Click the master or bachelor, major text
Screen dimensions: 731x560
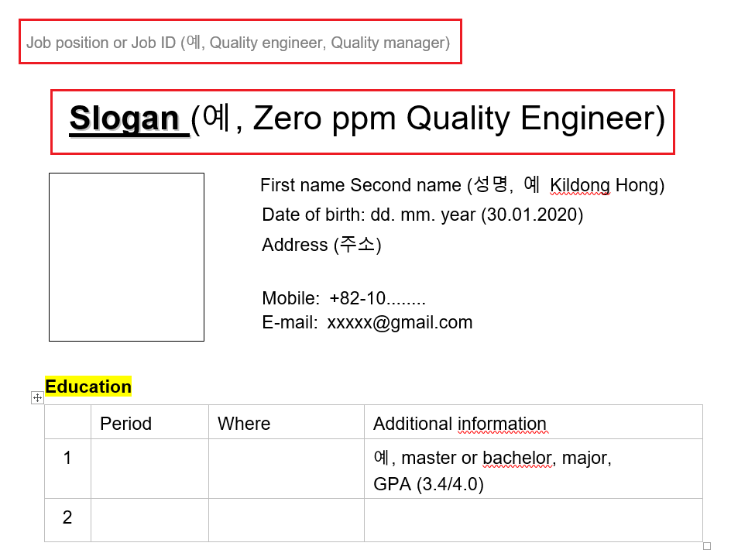click(506, 458)
